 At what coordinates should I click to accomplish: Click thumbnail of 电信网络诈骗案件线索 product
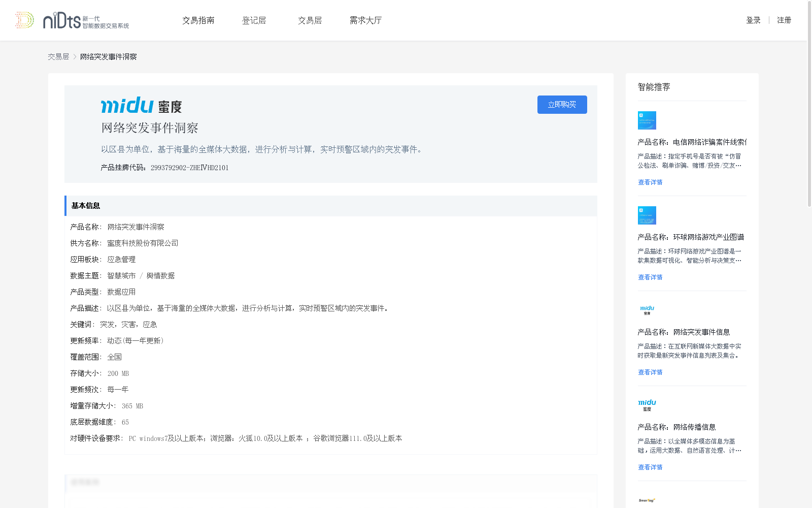[647, 120]
